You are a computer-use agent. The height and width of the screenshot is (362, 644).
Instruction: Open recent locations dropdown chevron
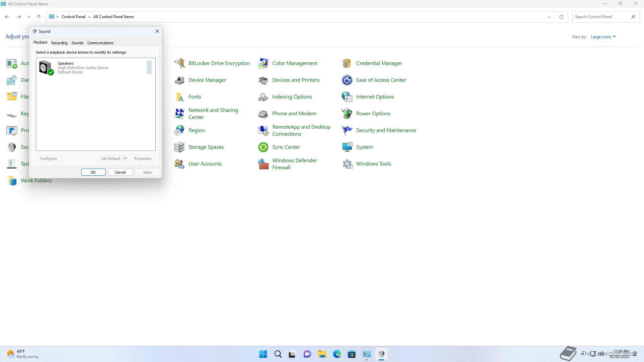[29, 17]
